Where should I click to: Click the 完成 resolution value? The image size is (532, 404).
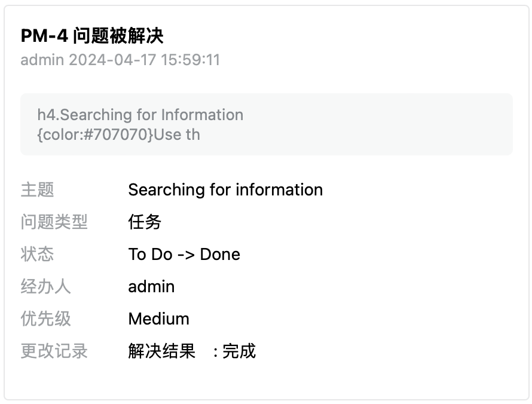(239, 351)
